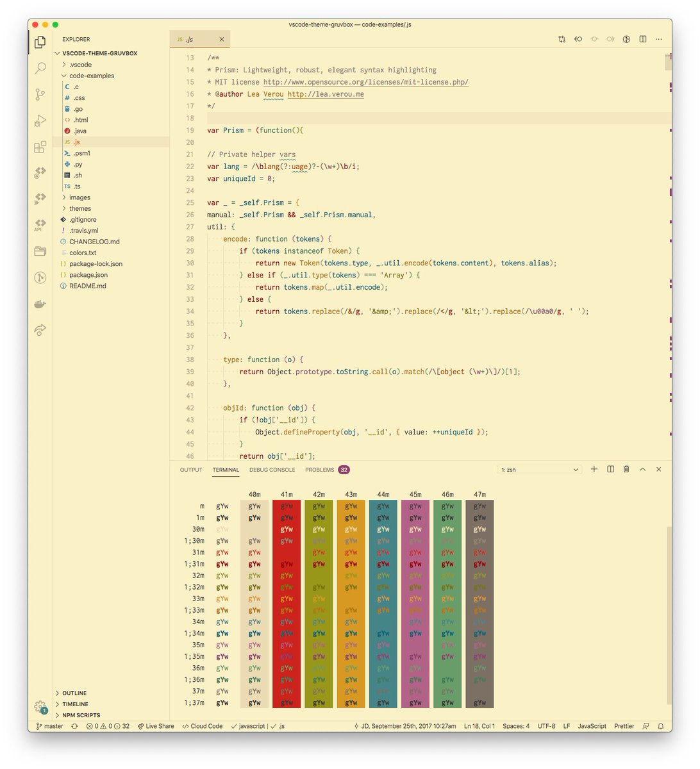This screenshot has width=700, height=769.
Task: Maximize the panel with the up chevron
Action: pos(642,470)
